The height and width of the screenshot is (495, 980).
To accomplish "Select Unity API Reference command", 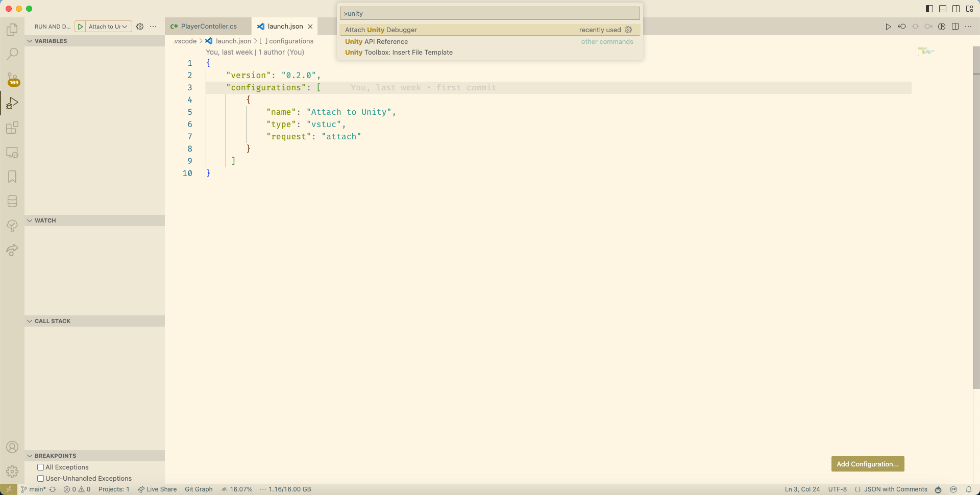I will [489, 41].
